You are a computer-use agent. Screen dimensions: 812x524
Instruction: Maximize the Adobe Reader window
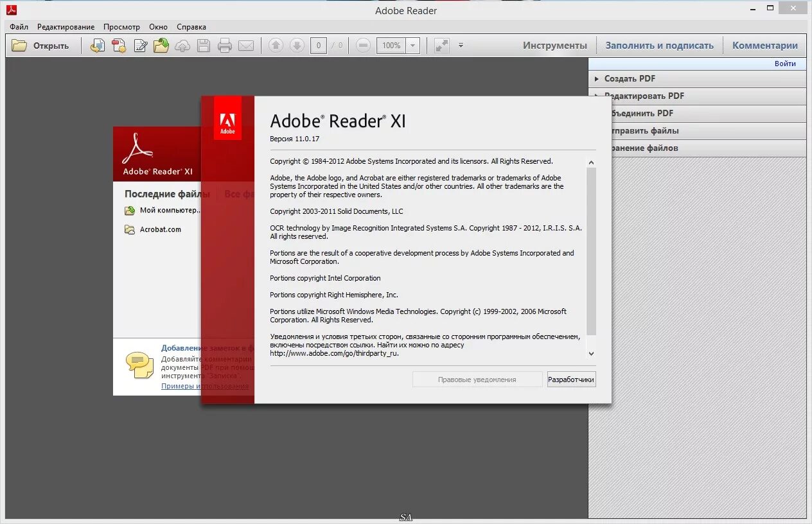pos(771,8)
